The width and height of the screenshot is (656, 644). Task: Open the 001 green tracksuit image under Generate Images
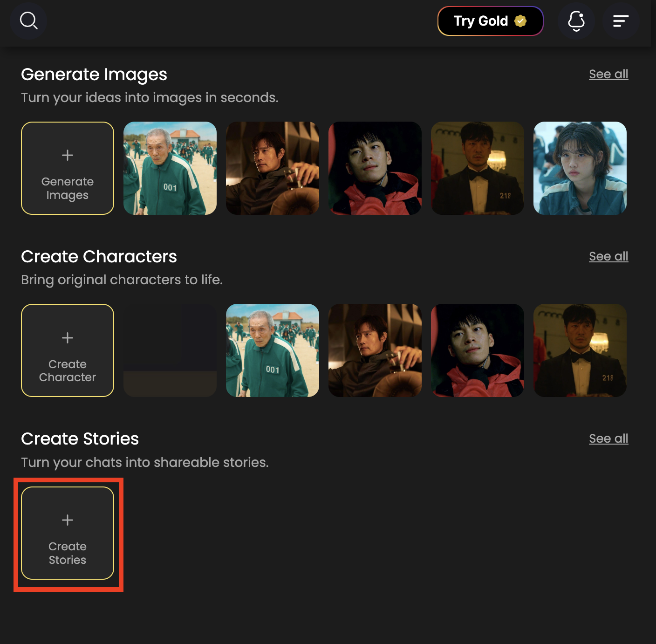click(x=170, y=168)
